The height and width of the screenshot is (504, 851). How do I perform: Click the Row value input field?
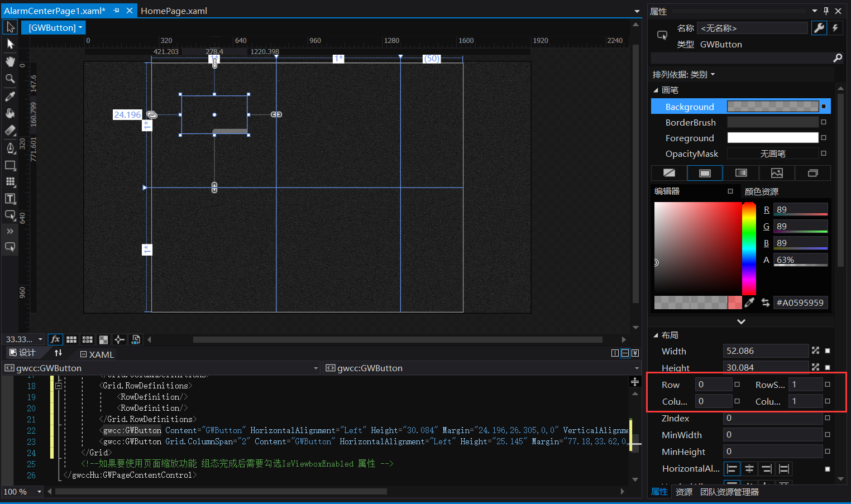713,385
